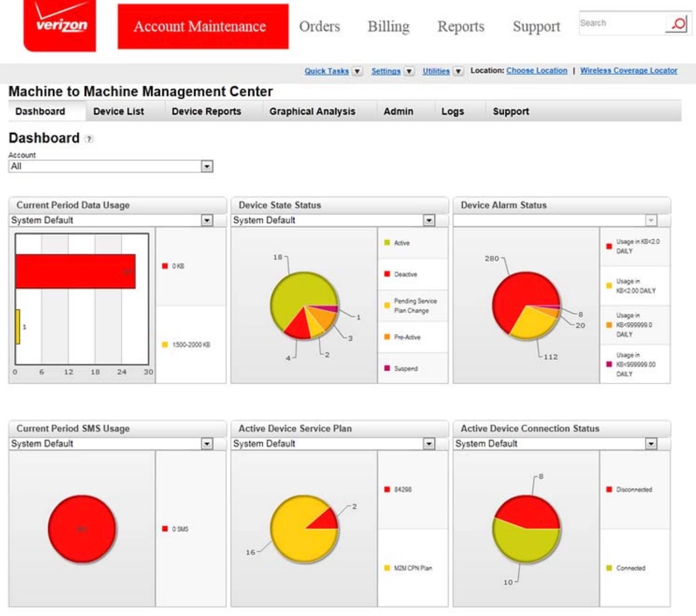
Task: Click the Verizon logo
Action: [x=60, y=25]
